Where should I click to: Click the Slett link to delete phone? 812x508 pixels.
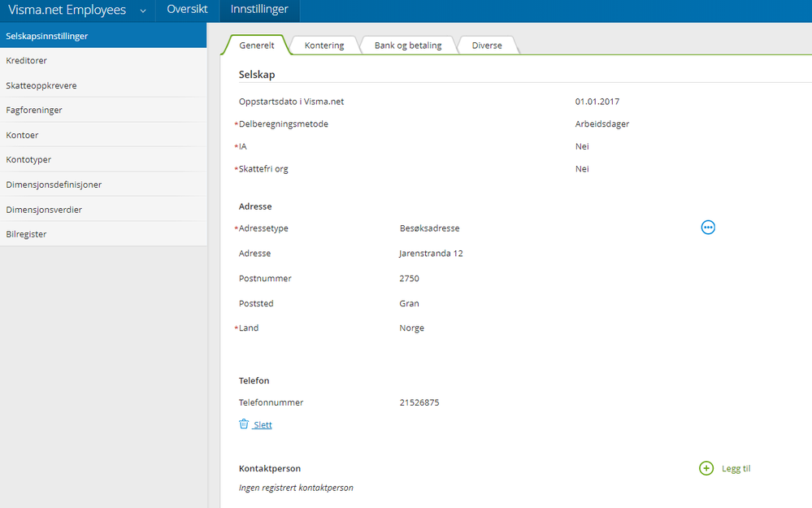pos(263,424)
